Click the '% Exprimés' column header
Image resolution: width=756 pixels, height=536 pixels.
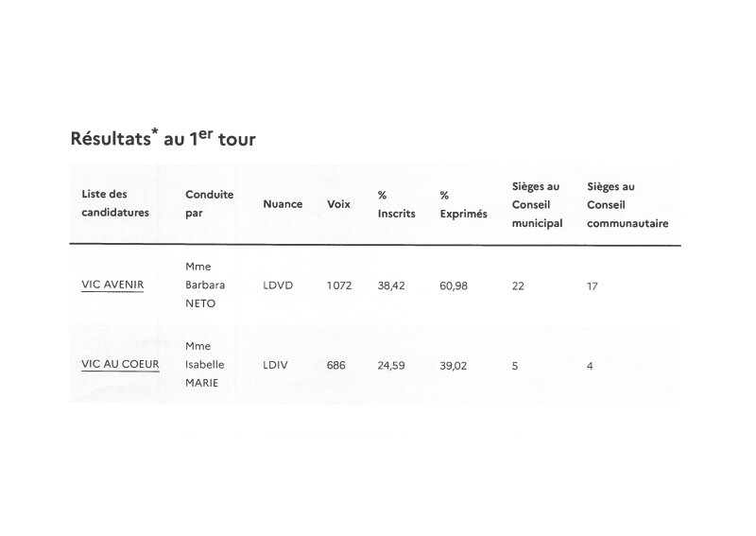click(x=463, y=204)
